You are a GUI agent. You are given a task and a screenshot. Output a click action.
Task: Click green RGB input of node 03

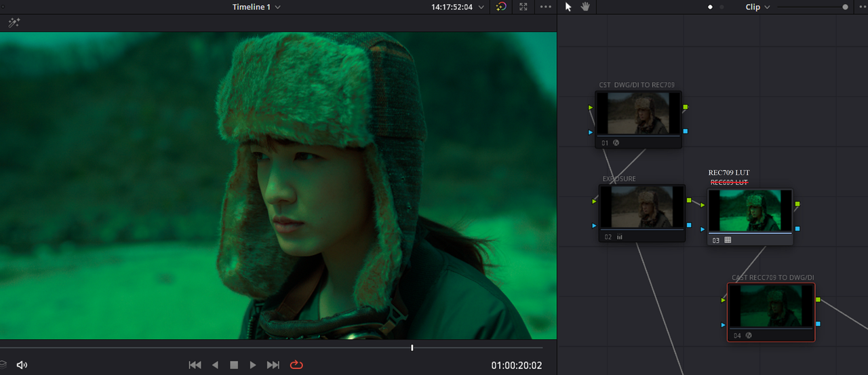(703, 204)
